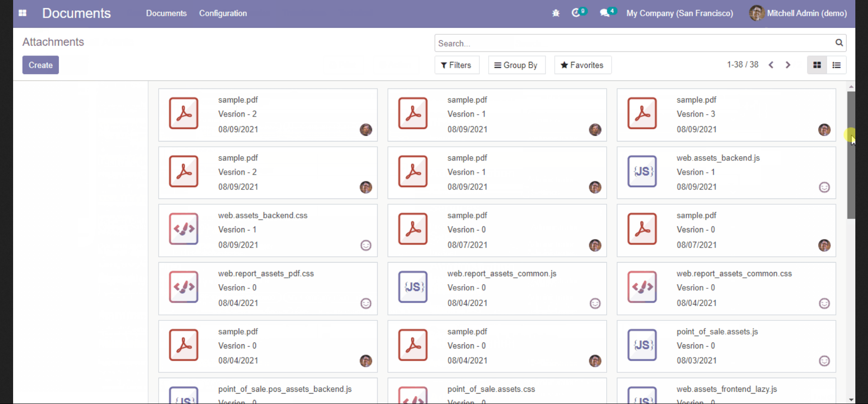The height and width of the screenshot is (404, 868).
Task: Click 08/09/2021 date on web.assets_backend.css card
Action: [238, 245]
